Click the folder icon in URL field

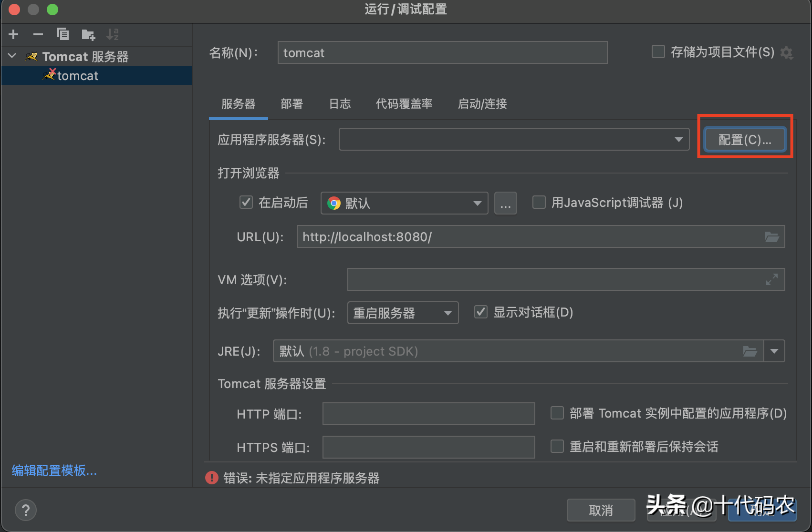point(772,237)
